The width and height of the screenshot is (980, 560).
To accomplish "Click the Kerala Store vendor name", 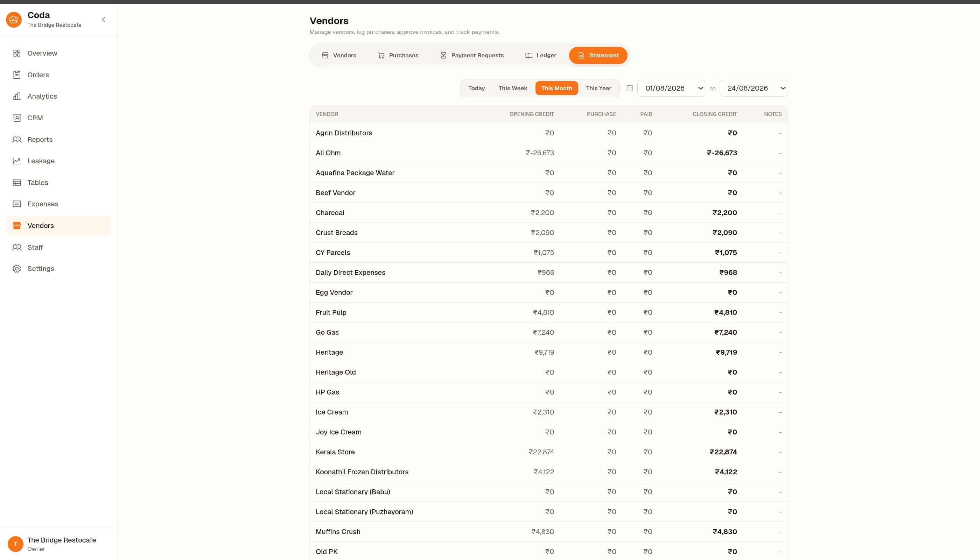I will [x=335, y=452].
